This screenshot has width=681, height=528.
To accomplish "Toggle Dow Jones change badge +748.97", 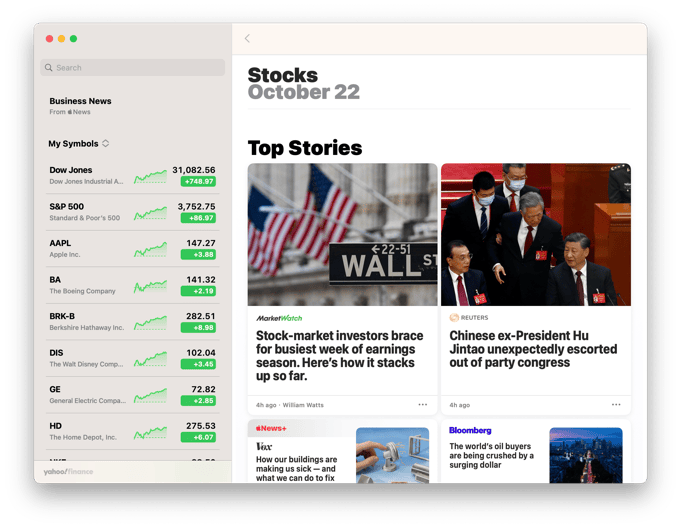I will coord(198,182).
